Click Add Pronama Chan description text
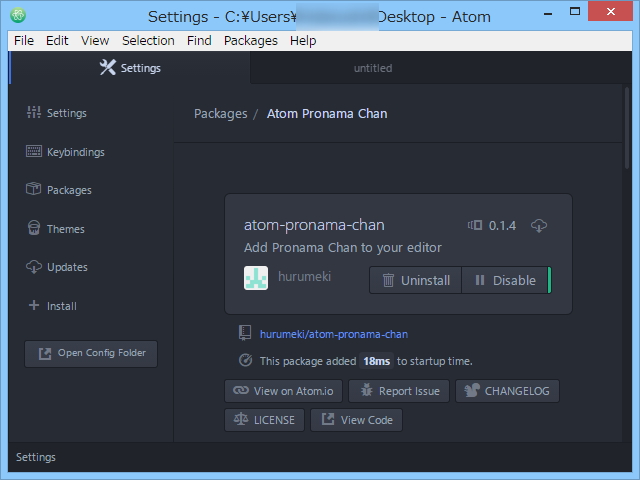 coord(343,248)
